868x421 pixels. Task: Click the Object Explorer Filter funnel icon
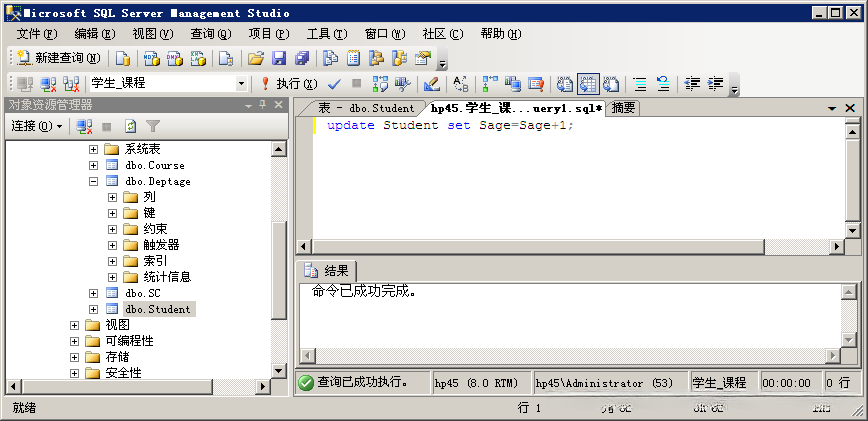pyautogui.click(x=153, y=127)
